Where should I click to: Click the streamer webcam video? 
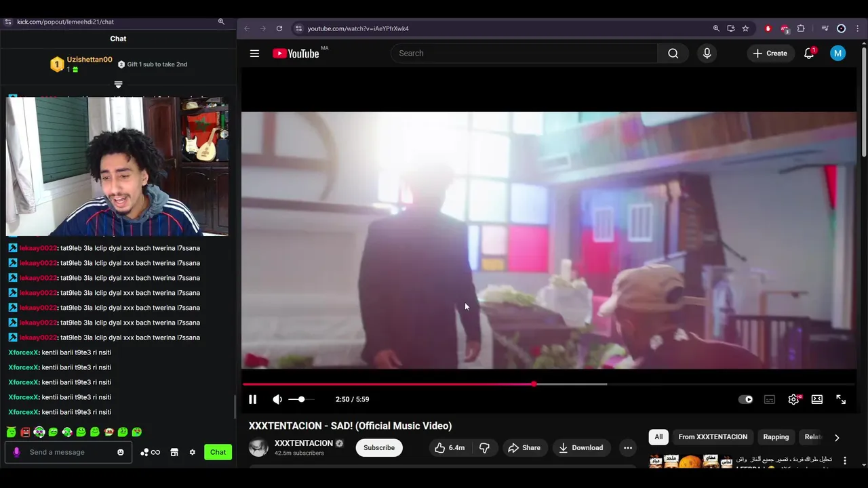tap(117, 167)
